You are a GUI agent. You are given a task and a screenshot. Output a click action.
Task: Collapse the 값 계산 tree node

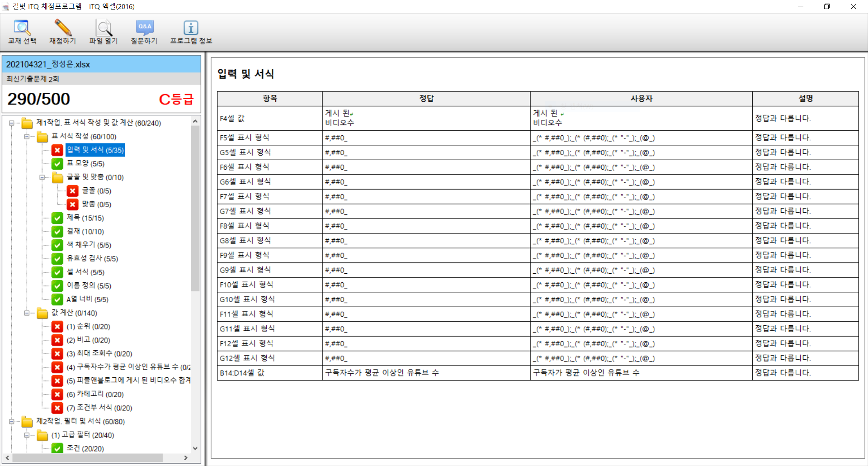pos(27,313)
